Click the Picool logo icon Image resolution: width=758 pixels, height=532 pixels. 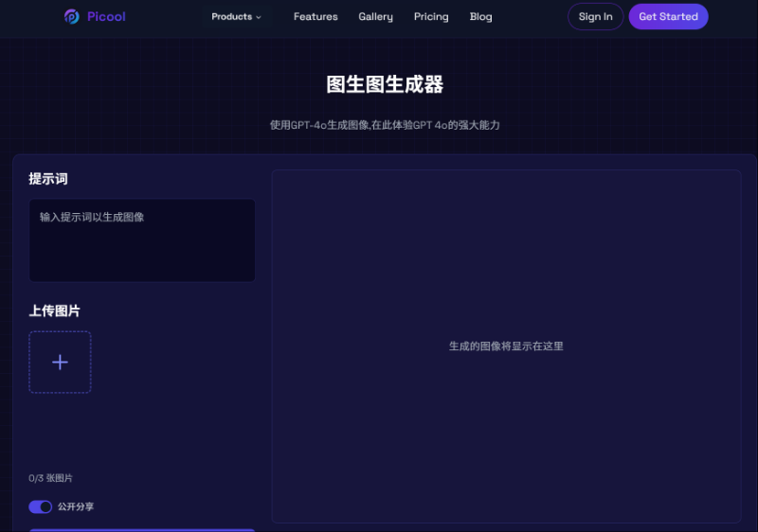tap(72, 16)
